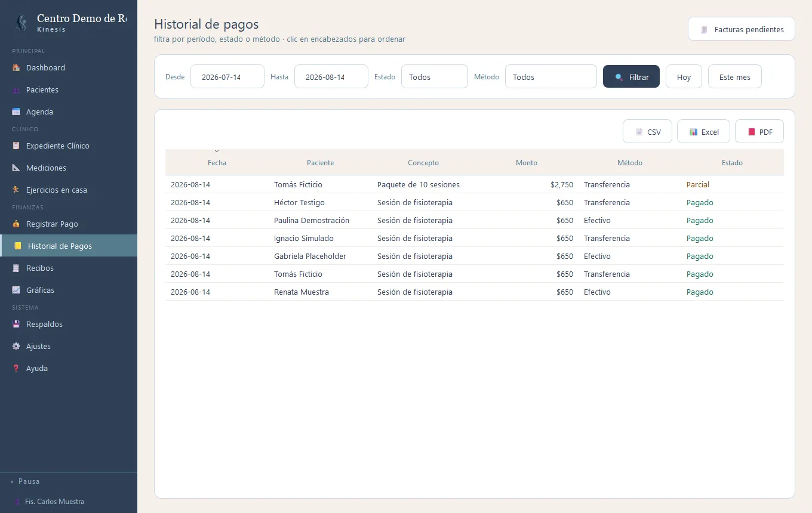Click the Desde date field
Screen dimensions: 812x513
click(x=227, y=76)
